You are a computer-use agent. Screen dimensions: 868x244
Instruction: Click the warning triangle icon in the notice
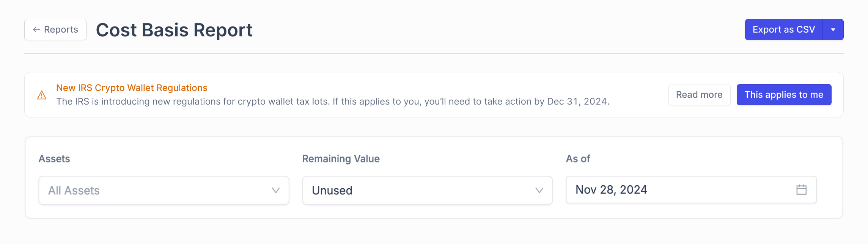(42, 95)
